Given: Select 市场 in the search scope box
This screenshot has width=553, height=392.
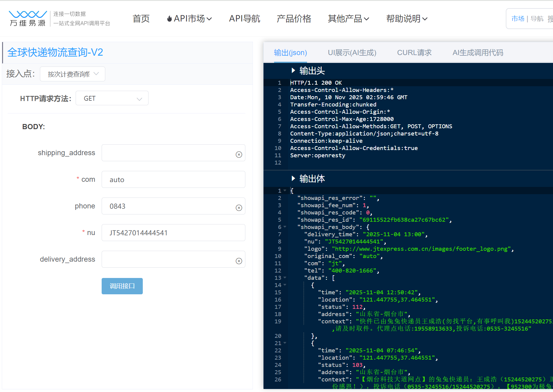Looking at the screenshot, I should point(518,19).
